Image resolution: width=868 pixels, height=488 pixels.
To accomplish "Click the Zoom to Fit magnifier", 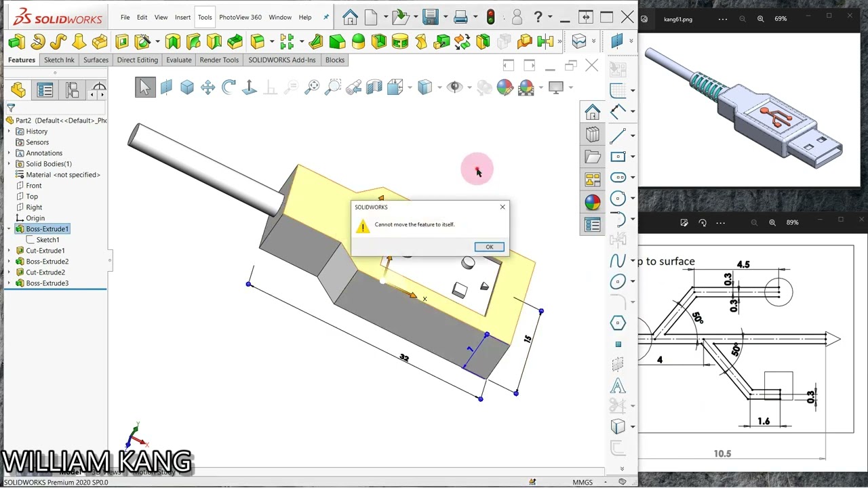I will pos(312,87).
